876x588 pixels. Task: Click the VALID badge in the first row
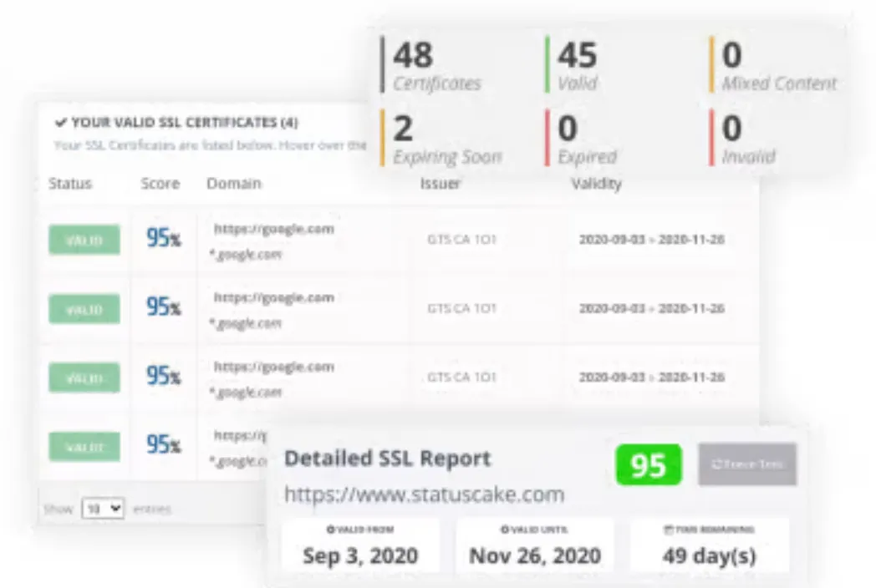[x=84, y=240]
